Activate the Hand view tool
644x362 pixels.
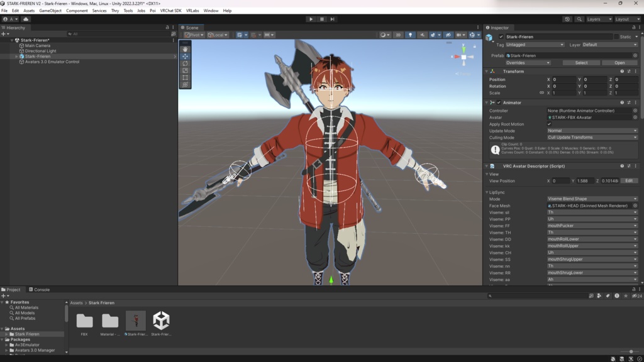(186, 50)
